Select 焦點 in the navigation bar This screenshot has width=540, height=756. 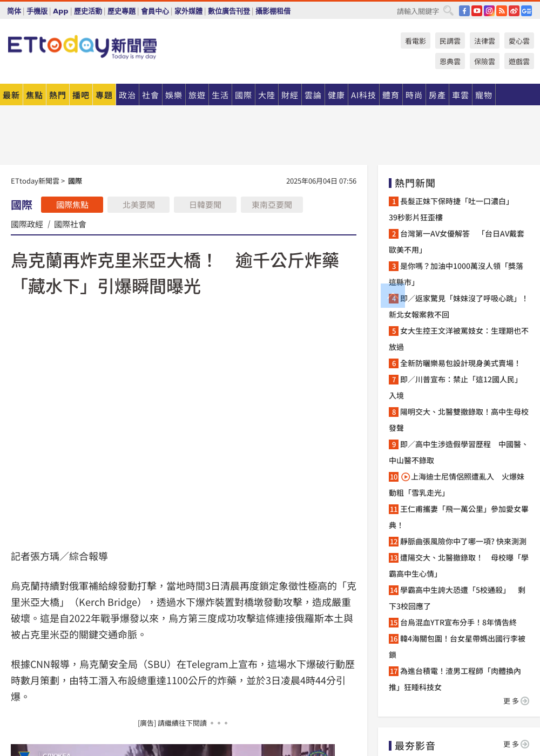tap(35, 95)
